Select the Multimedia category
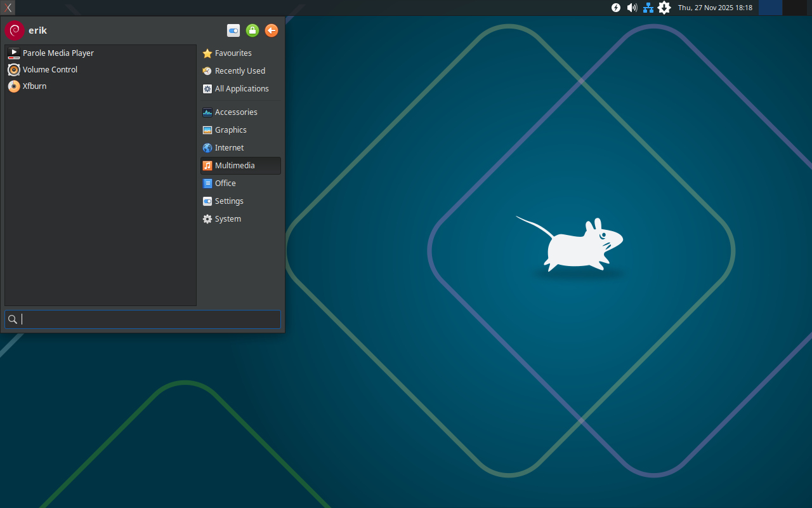The height and width of the screenshot is (508, 812). pos(235,165)
